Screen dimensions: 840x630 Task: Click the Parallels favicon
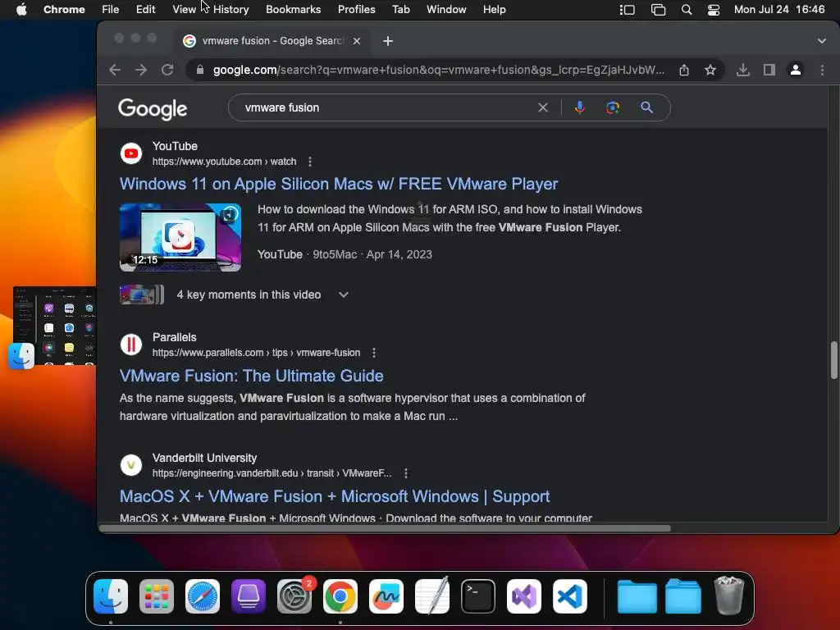click(130, 345)
